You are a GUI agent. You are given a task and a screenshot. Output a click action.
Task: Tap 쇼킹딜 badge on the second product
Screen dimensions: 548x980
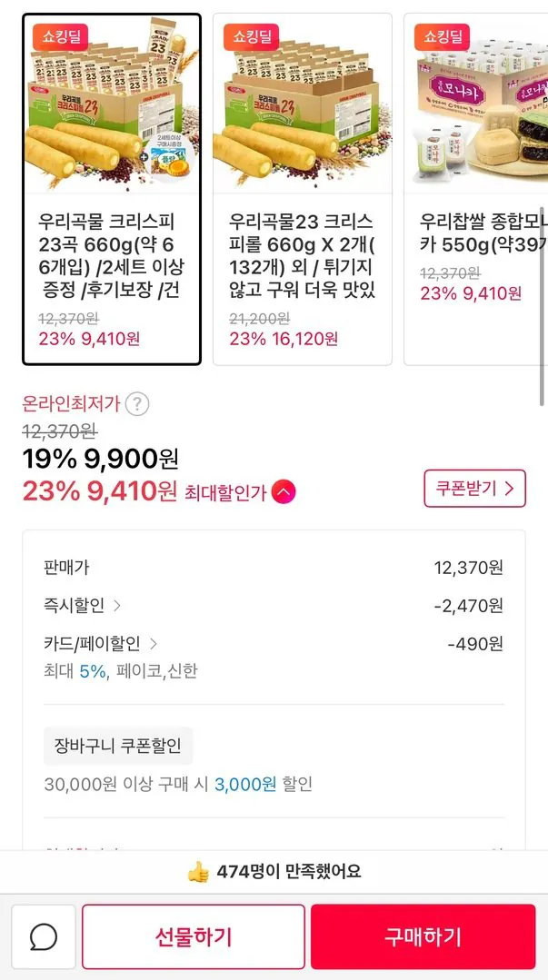click(x=253, y=37)
